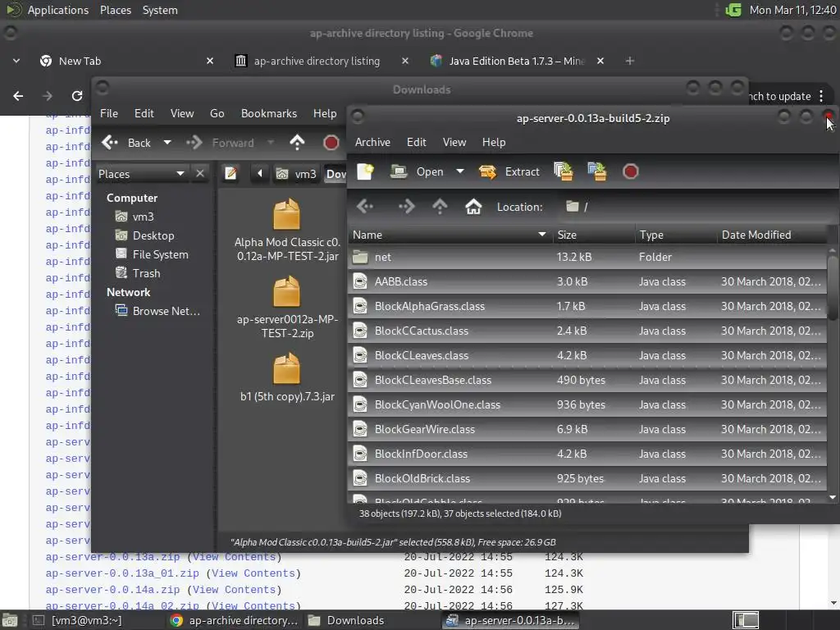Open View Contents link for ap-server-0.0.14a.zip
Screen dimensions: 840x630
[234, 590]
